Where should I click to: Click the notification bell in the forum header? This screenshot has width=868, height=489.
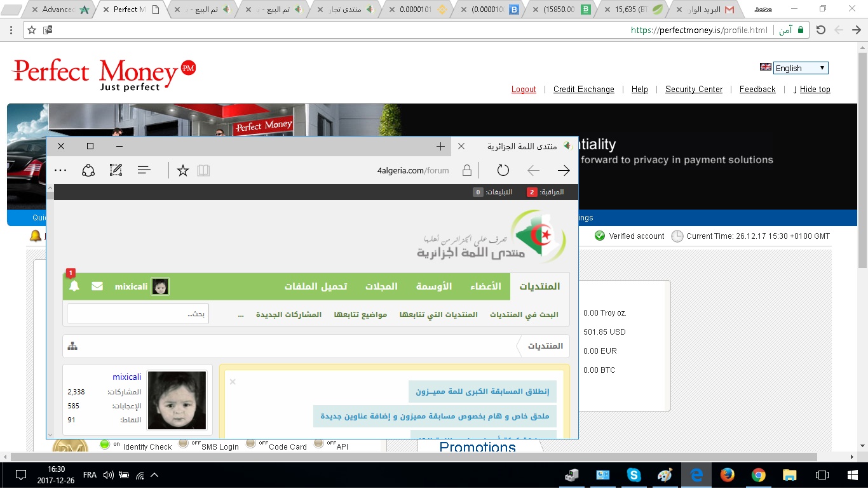pyautogui.click(x=74, y=286)
